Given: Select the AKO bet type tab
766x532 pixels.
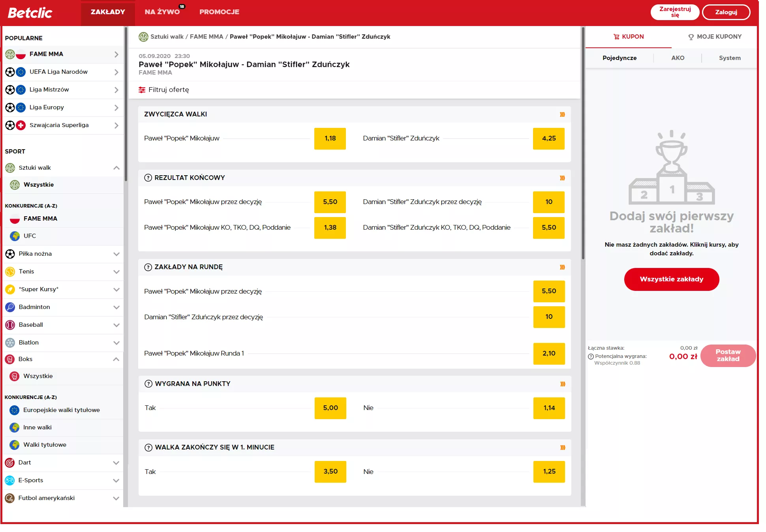Looking at the screenshot, I should tap(678, 58).
